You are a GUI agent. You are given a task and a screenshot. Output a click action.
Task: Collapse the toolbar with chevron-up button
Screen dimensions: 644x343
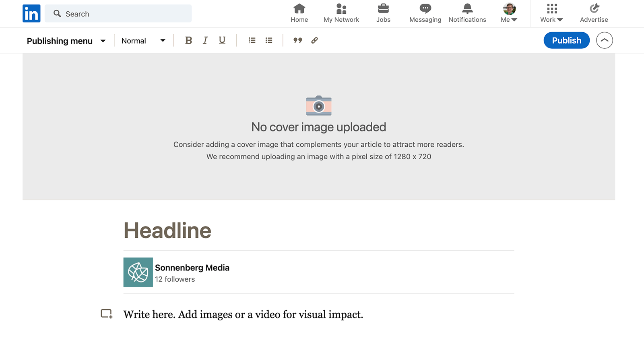604,40
